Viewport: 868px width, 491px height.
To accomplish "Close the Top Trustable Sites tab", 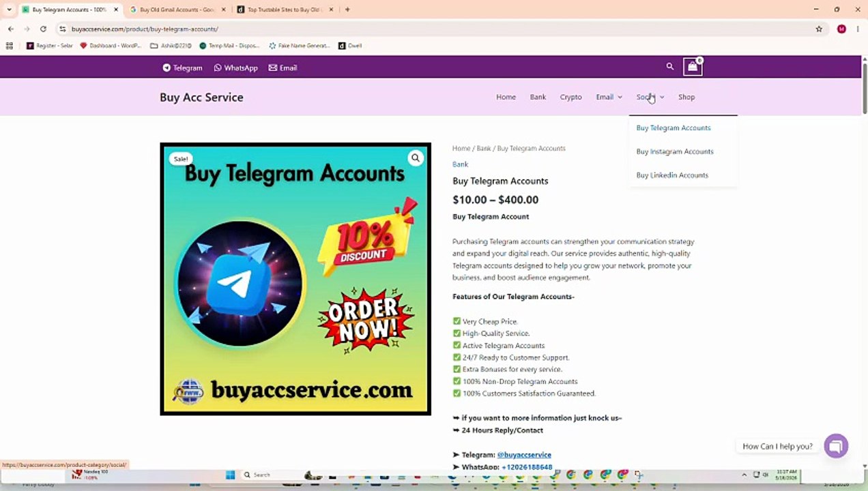I will pos(331,10).
